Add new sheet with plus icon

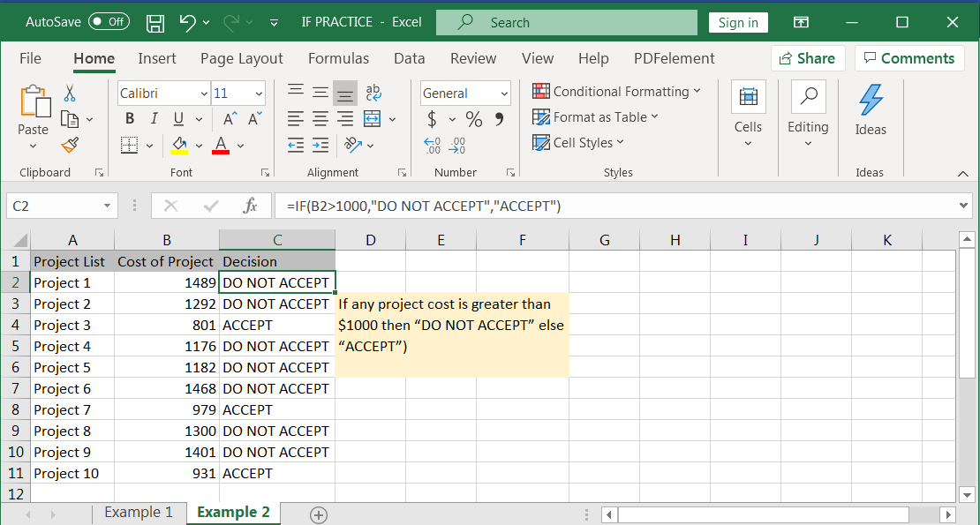tap(318, 515)
